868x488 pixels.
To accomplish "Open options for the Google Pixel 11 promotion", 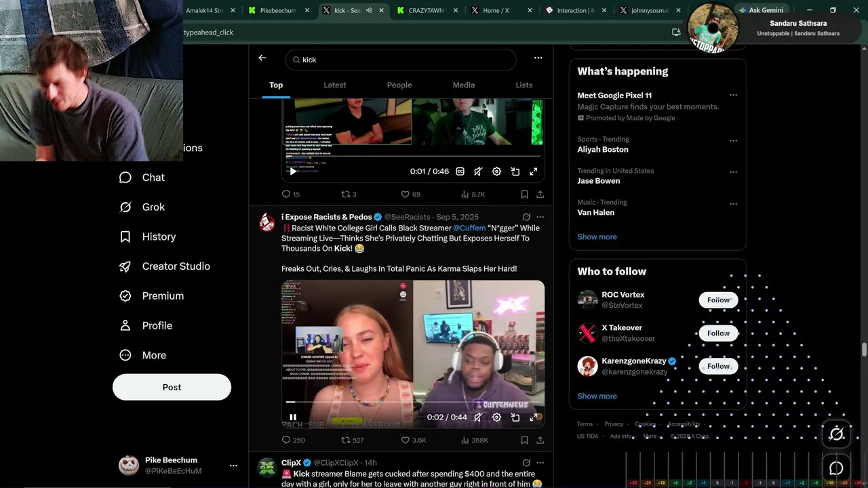I will click(733, 96).
